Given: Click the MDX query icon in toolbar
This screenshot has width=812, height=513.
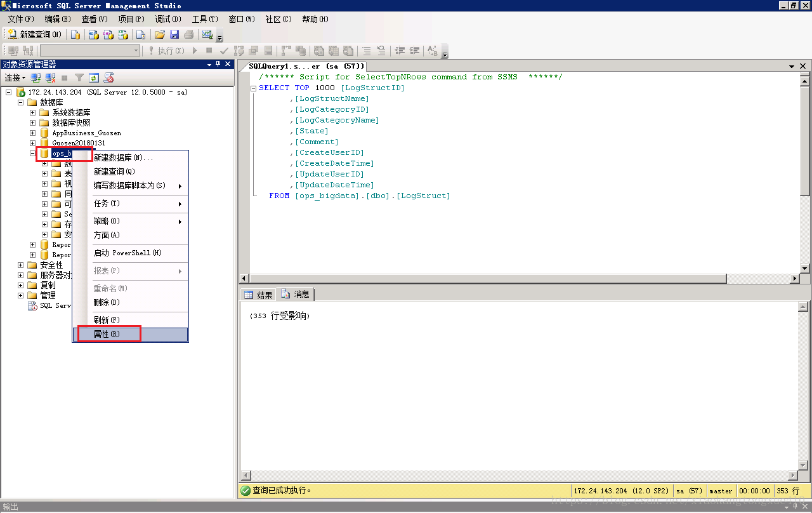Looking at the screenshot, I should (x=93, y=34).
